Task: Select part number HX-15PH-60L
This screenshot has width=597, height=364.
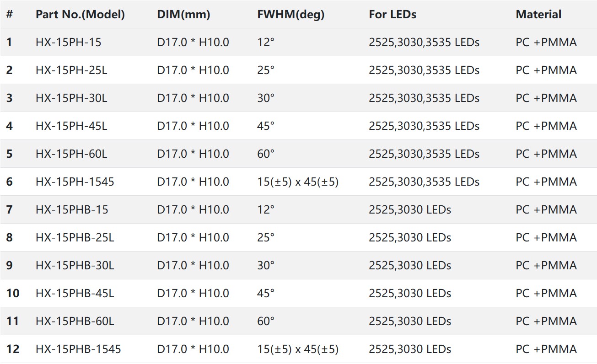Action: point(71,154)
